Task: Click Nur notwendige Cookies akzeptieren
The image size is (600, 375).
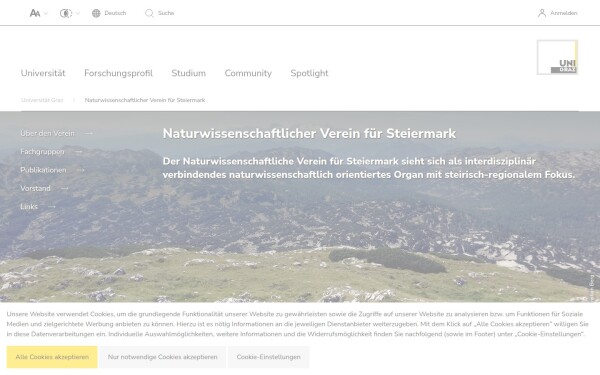Action: click(x=163, y=357)
